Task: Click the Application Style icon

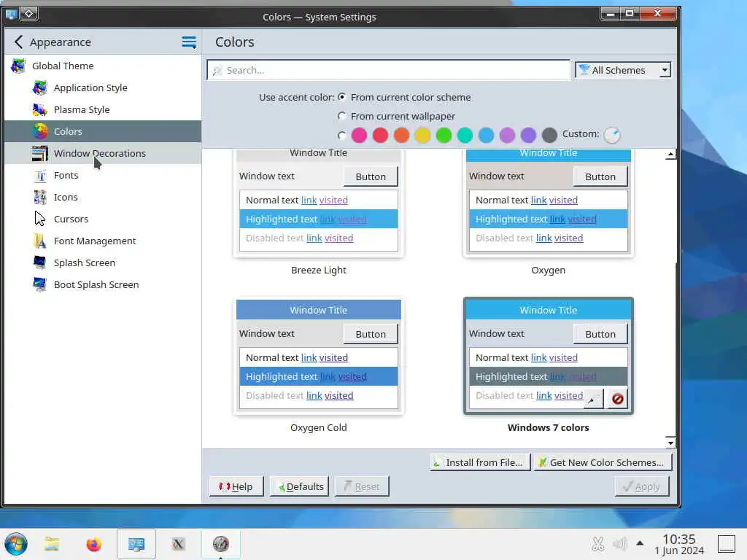Action: [40, 87]
